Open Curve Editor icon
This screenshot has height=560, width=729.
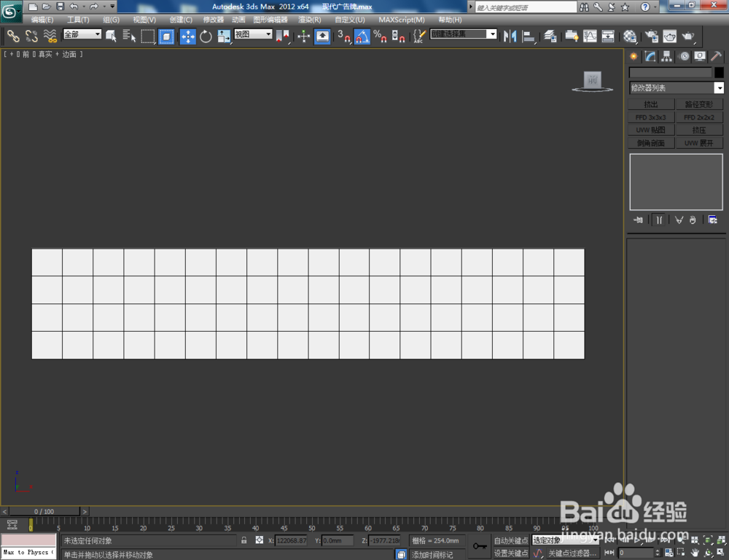pyautogui.click(x=590, y=36)
